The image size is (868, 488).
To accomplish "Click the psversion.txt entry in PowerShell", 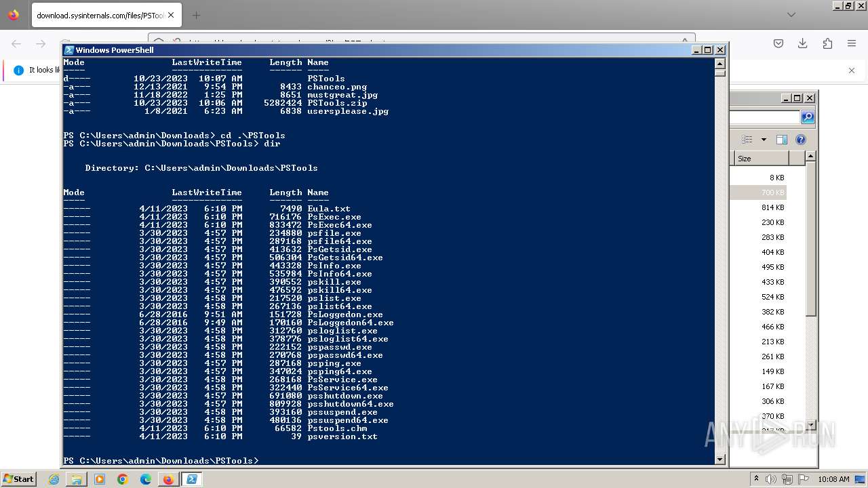I will pos(342,436).
